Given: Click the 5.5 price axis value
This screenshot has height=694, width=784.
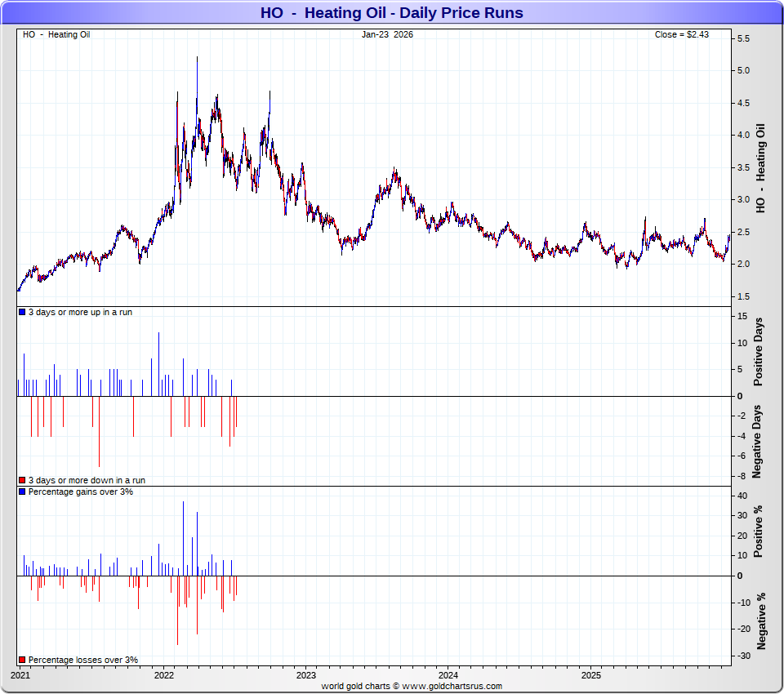Looking at the screenshot, I should tap(743, 38).
